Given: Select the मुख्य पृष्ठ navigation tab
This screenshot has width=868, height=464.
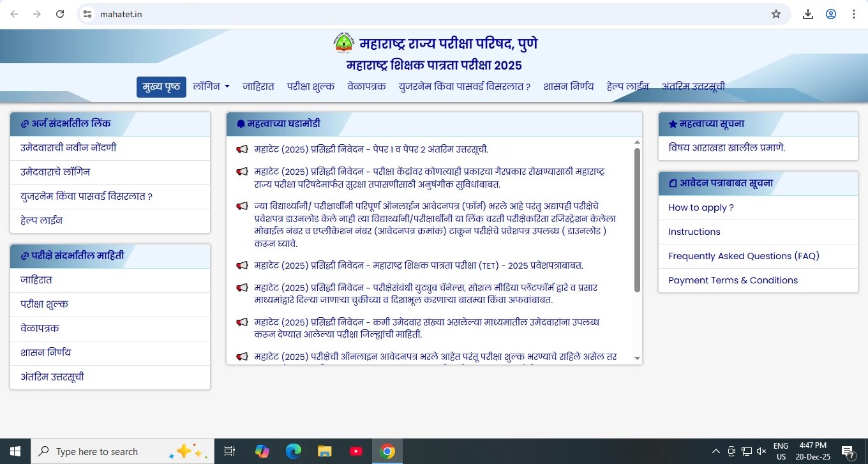Looking at the screenshot, I should click(161, 87).
